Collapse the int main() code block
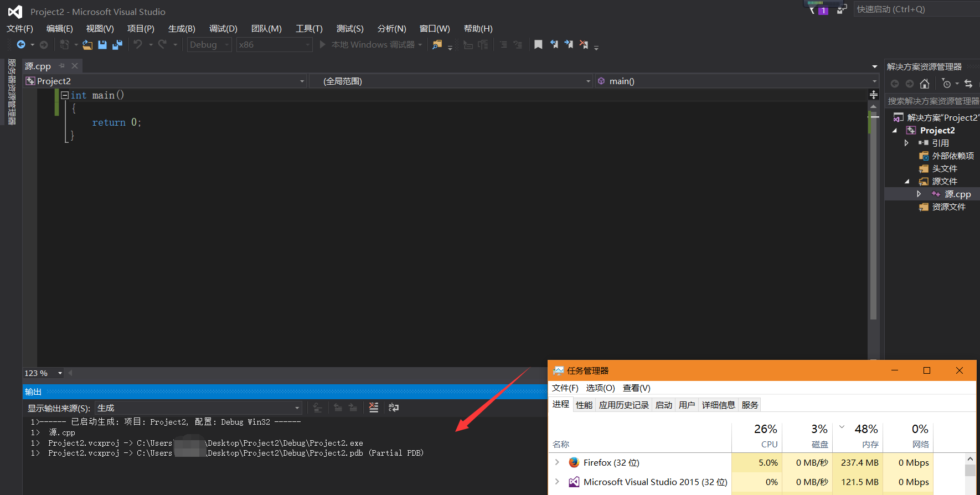Screen dimensions: 980x495 click(65, 95)
